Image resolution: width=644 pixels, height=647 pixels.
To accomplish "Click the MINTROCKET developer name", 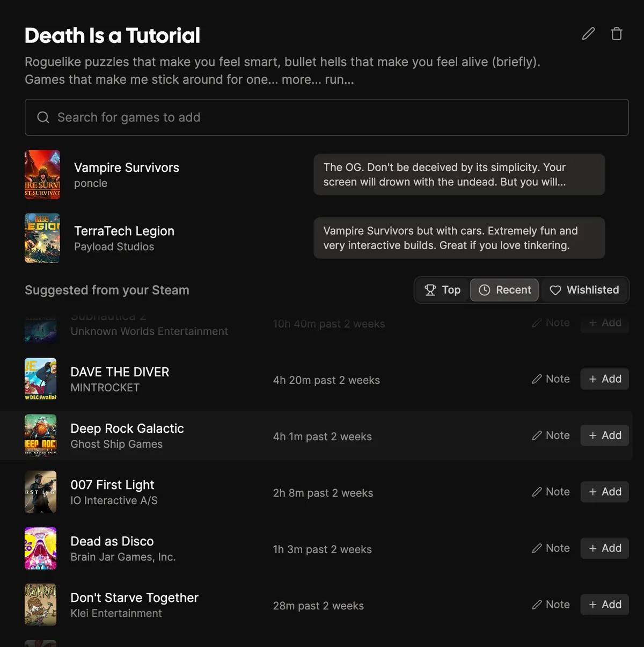I will coord(105,388).
